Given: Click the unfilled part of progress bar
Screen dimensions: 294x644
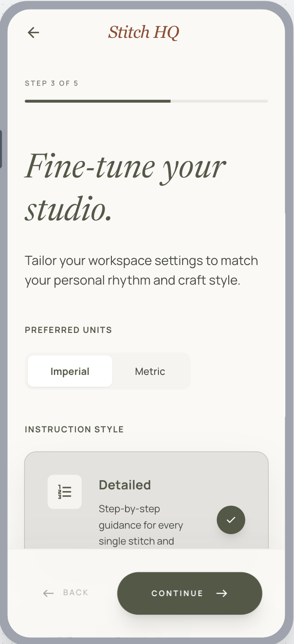Looking at the screenshot, I should pyautogui.click(x=219, y=101).
